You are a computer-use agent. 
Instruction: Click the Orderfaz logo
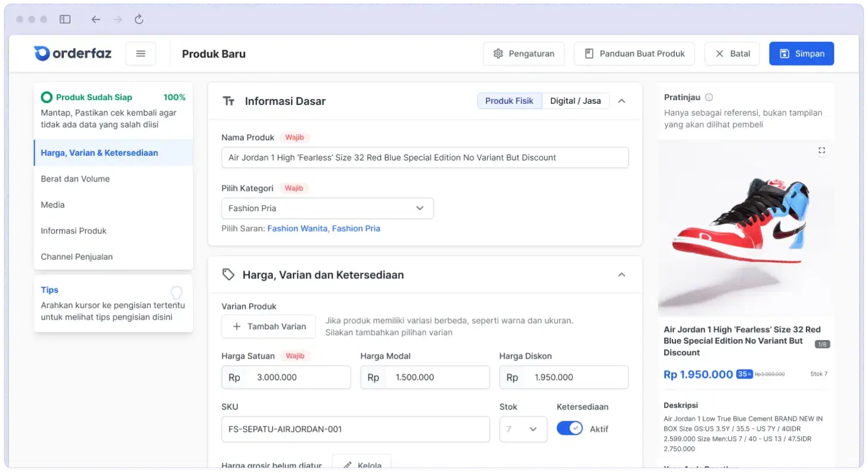click(73, 54)
